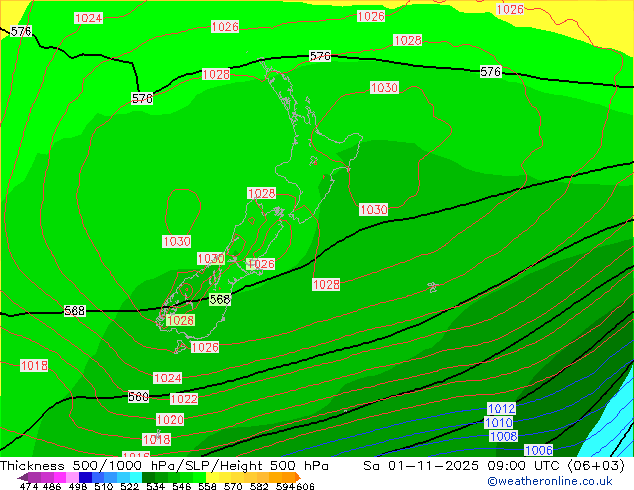This screenshot has height=490, width=634.
Task: Click the '1028' label in Cook Strait
Action: tap(262, 193)
